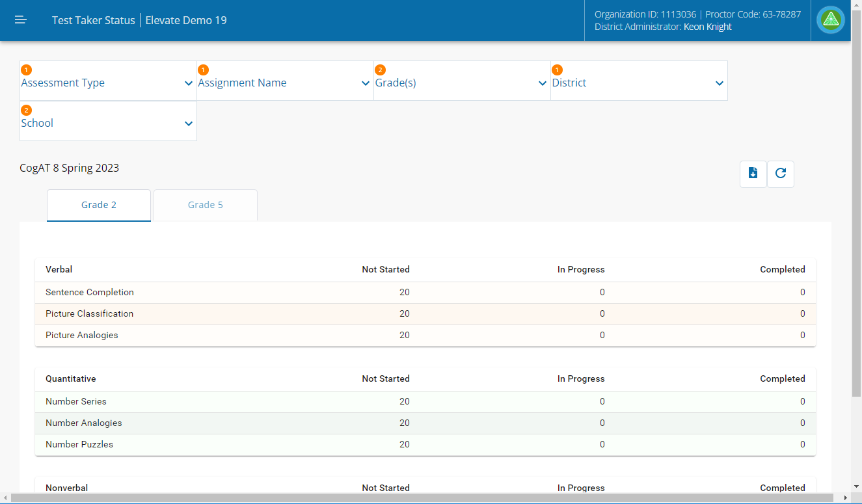Click the District filter count badge
The height and width of the screenshot is (504, 862).
(557, 70)
